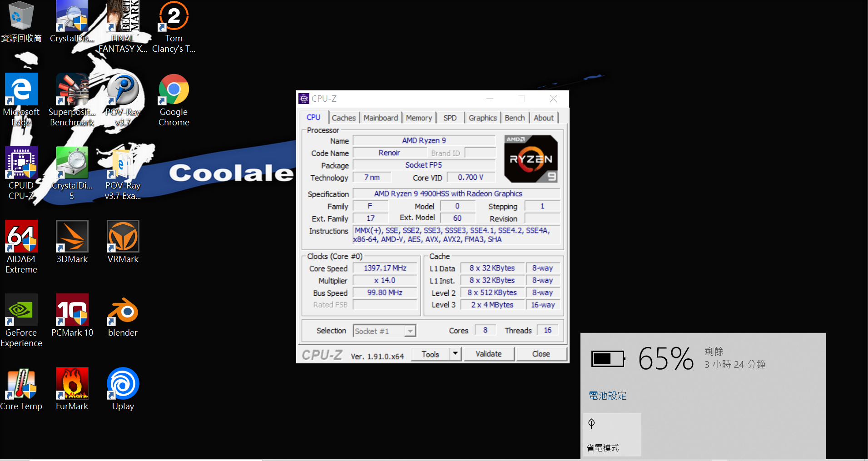This screenshot has width=868, height=461.
Task: Launch Tom Clancy's The Division 2 shortcut
Action: pyautogui.click(x=174, y=26)
